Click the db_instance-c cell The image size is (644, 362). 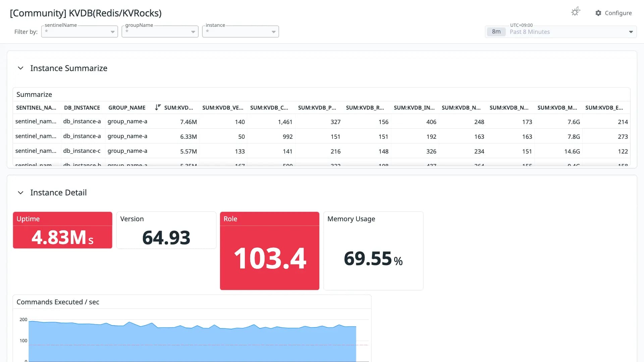(82, 151)
